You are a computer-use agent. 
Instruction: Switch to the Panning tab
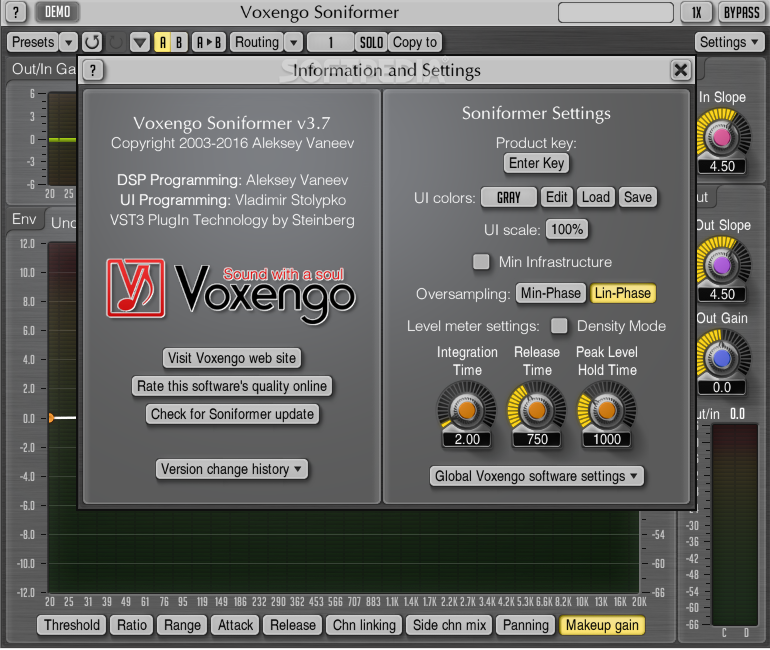pos(526,625)
